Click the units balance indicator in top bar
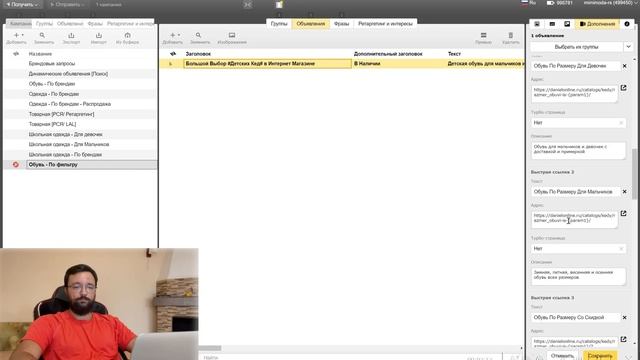 (560, 3)
